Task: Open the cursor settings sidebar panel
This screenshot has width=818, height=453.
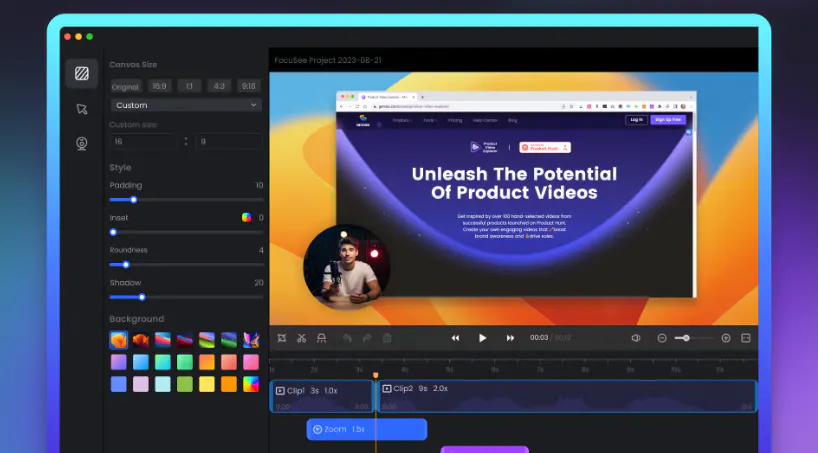Action: 82,109
